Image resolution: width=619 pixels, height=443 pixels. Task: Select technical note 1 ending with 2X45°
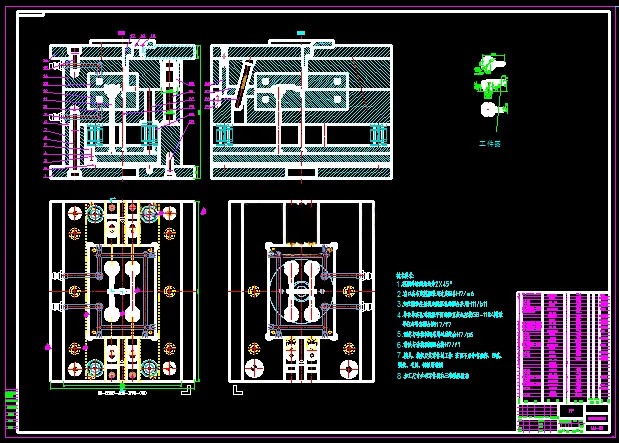pyautogui.click(x=424, y=284)
